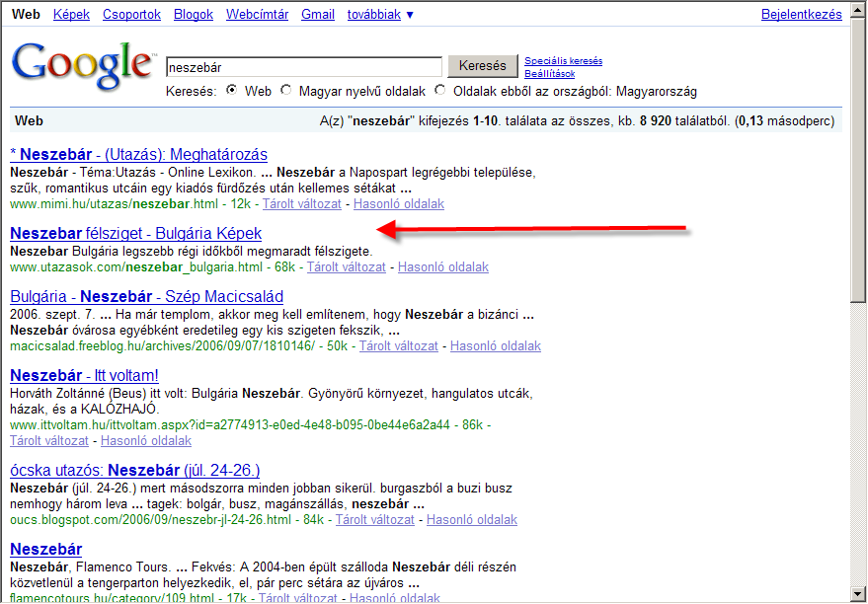This screenshot has width=868, height=604.
Task: Open Hasonló oldalak for utazasok.com result
Action: tap(442, 267)
